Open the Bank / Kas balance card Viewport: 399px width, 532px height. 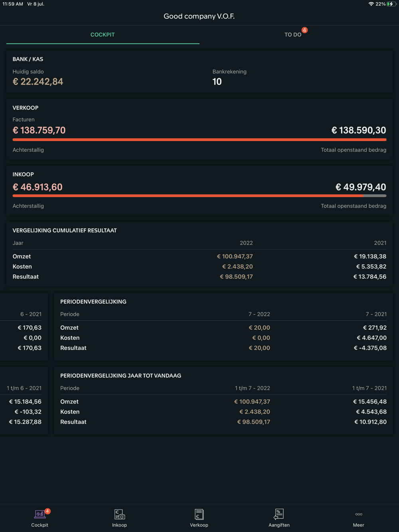199,72
